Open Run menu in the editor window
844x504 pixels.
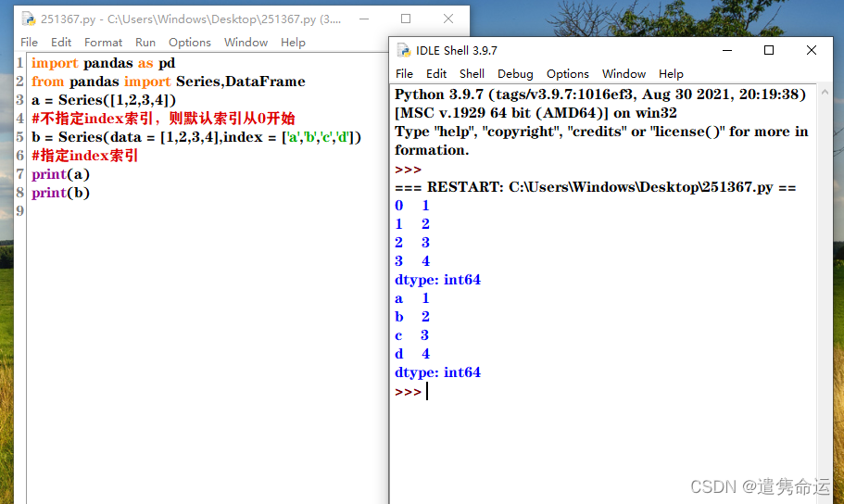point(145,43)
